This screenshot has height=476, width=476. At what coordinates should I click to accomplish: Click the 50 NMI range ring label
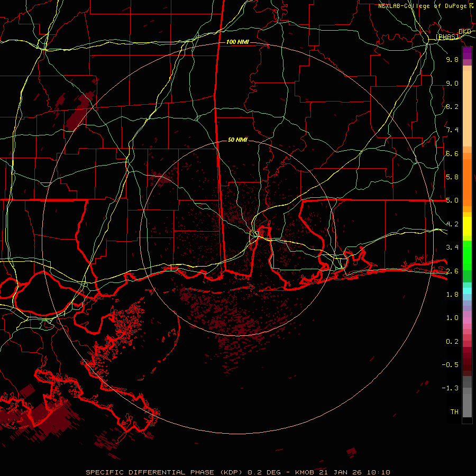[x=237, y=140]
